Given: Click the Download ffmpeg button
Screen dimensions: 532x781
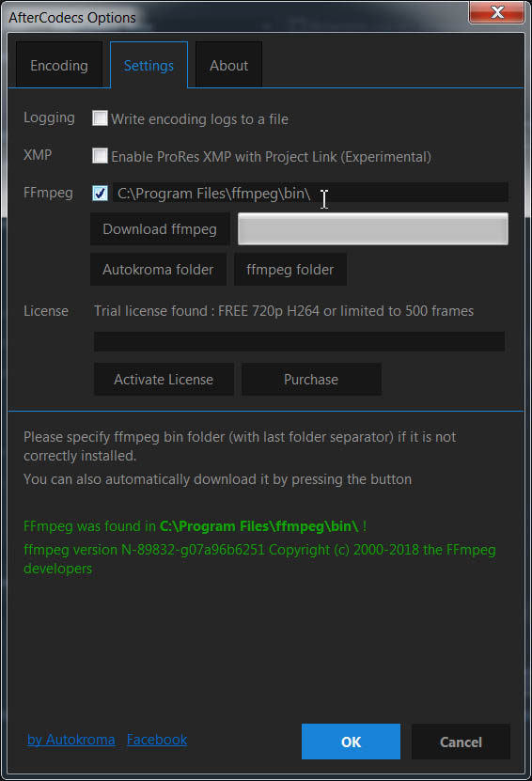Looking at the screenshot, I should [x=160, y=229].
